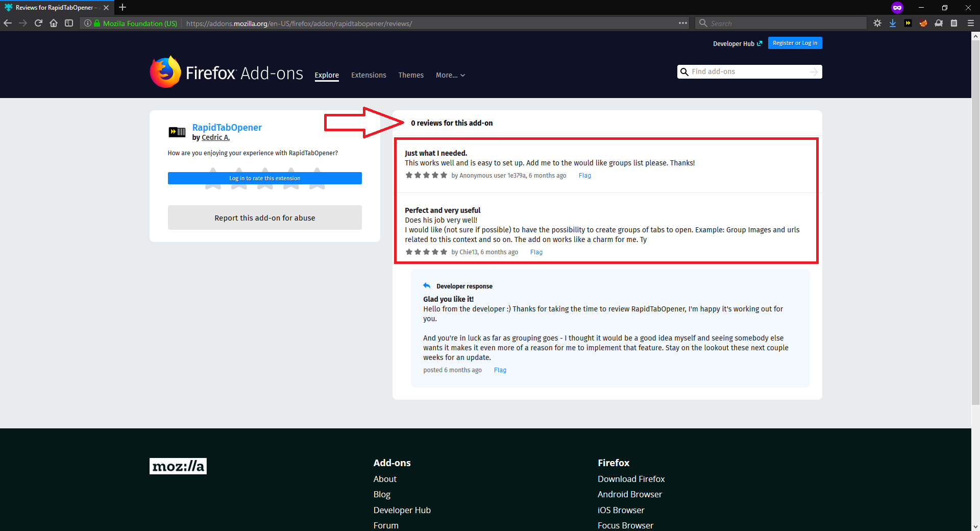Open Cedric A. developer profile
This screenshot has width=980, height=531.
215,137
